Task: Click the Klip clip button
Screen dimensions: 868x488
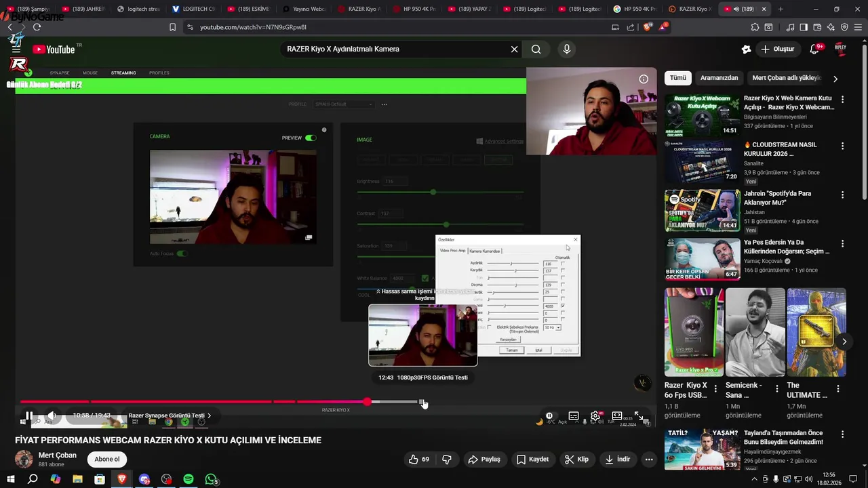Action: pos(576,459)
